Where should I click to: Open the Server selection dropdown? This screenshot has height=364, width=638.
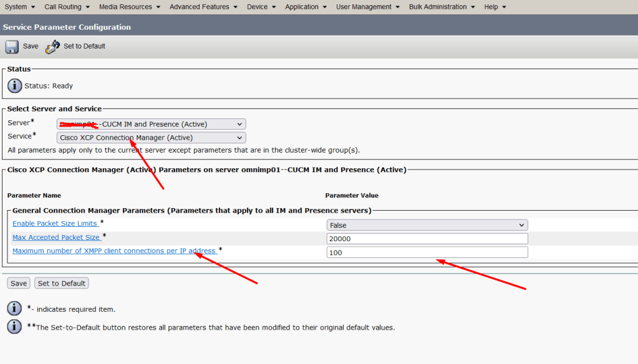pyautogui.click(x=151, y=124)
